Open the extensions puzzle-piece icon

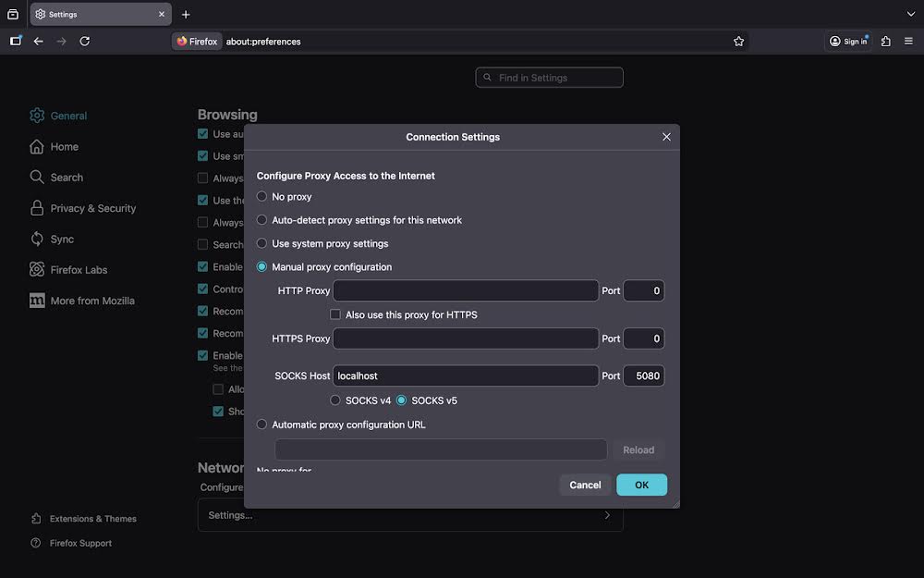883,41
